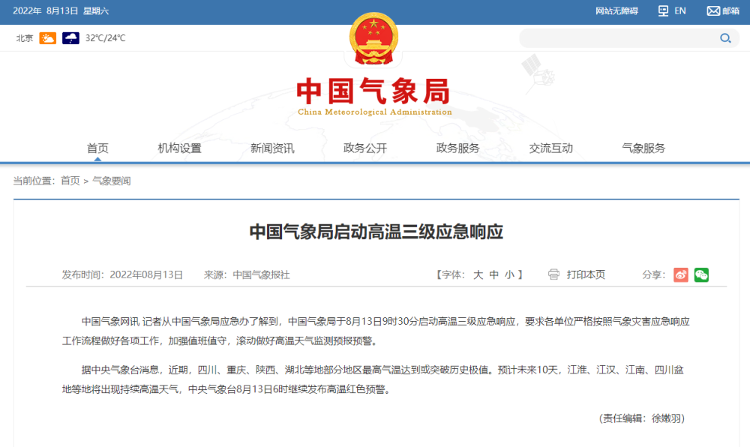
Task: Open the 政务公开 menu item
Action: [365, 148]
